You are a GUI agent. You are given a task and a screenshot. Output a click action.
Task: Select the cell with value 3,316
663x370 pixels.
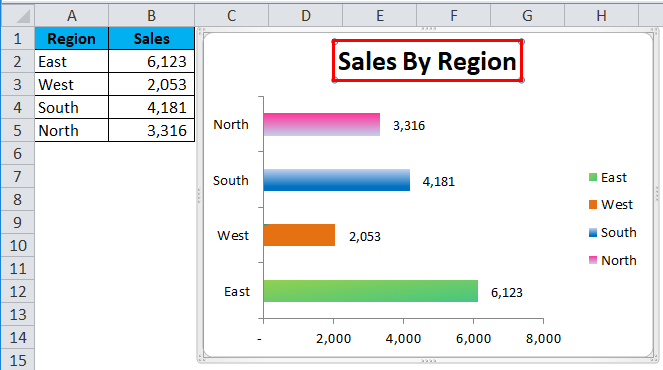click(x=151, y=130)
